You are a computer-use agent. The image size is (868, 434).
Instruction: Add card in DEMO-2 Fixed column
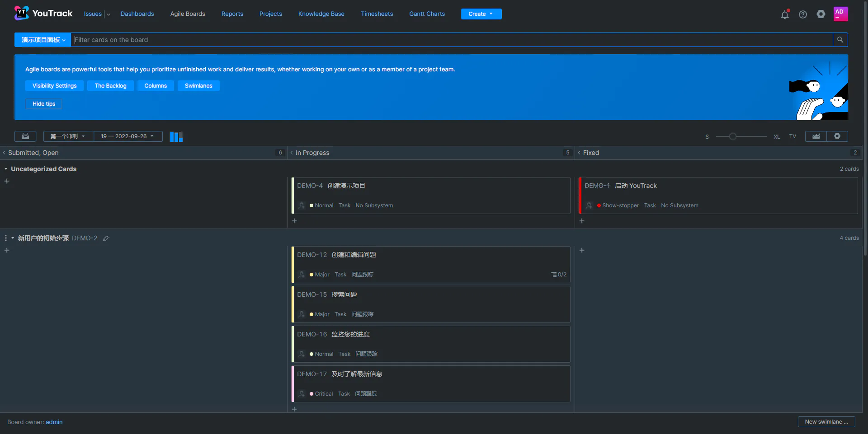coord(582,250)
